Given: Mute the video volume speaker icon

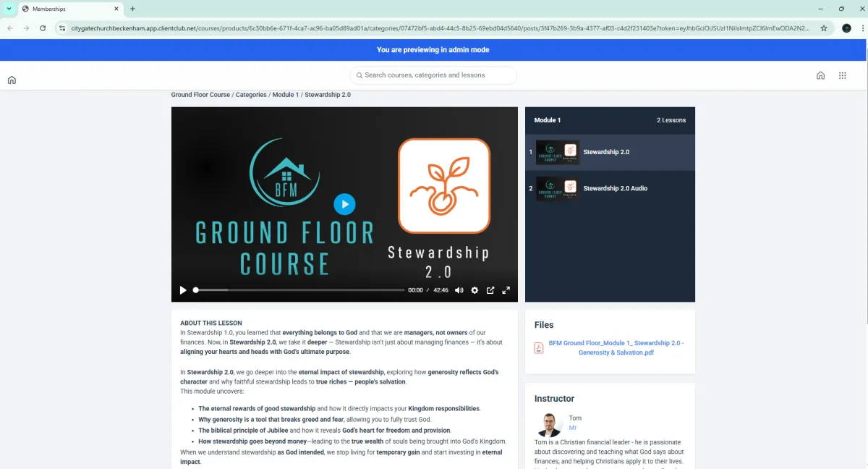Looking at the screenshot, I should [459, 290].
